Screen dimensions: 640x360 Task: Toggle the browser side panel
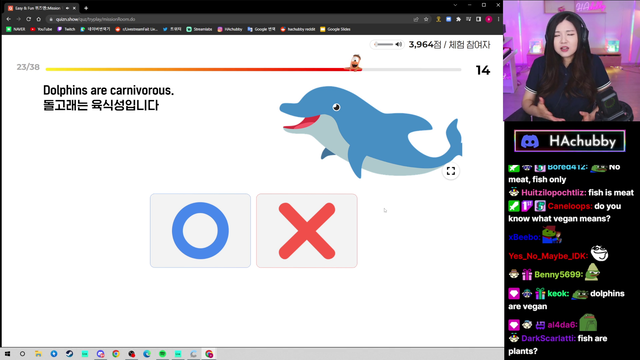click(478, 19)
